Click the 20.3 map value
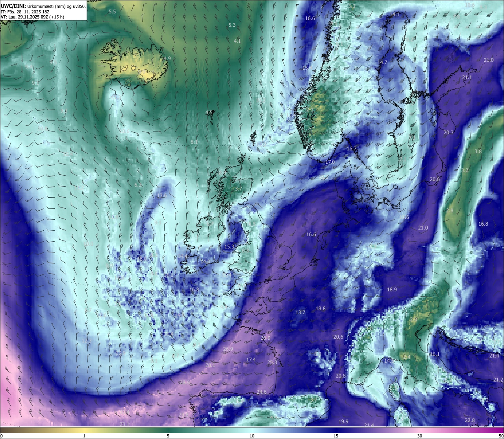This screenshot has height=439, width=504. point(448,132)
